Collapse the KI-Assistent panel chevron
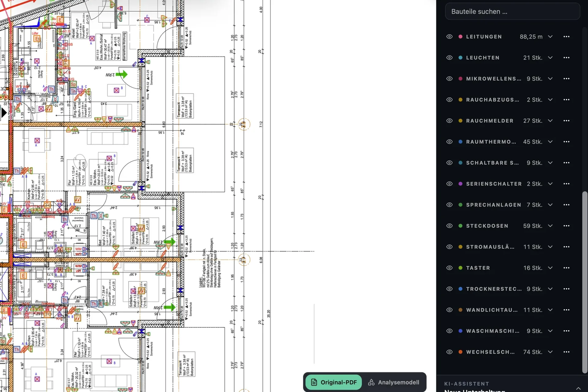Viewport: 588px width, 392px height. click(x=578, y=388)
